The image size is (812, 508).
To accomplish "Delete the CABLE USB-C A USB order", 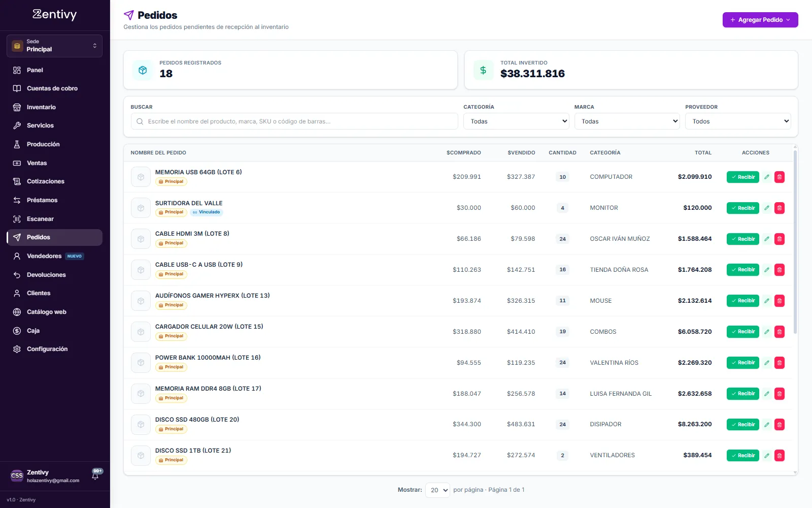I will [x=780, y=270].
